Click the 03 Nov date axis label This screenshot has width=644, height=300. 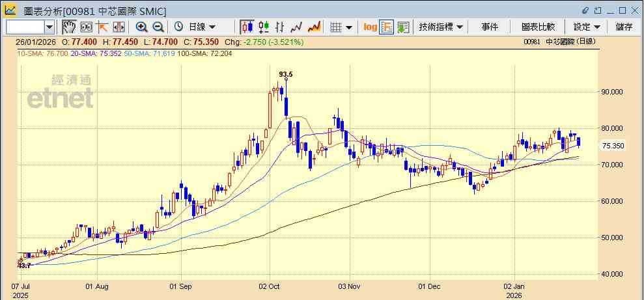(x=350, y=286)
